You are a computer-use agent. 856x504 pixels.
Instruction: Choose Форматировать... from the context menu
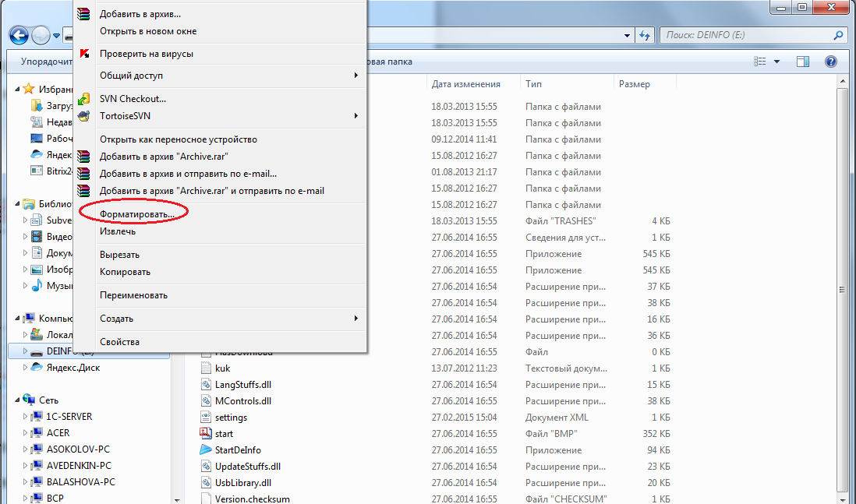click(137, 213)
